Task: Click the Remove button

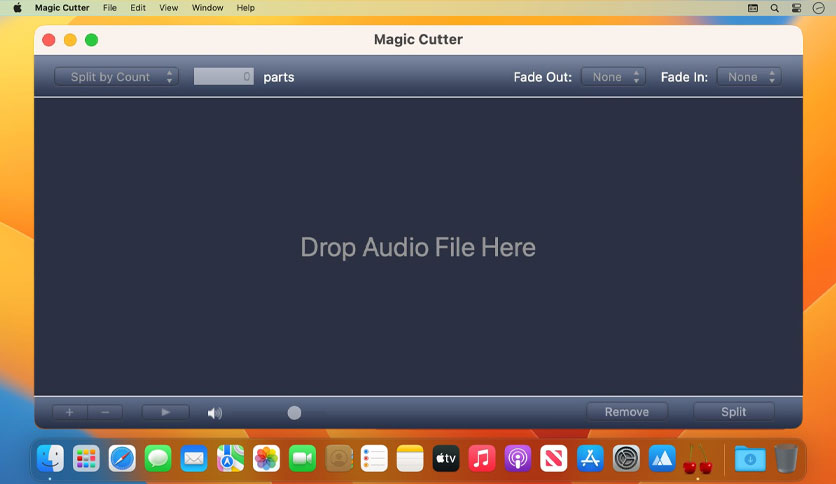Action: (x=626, y=412)
